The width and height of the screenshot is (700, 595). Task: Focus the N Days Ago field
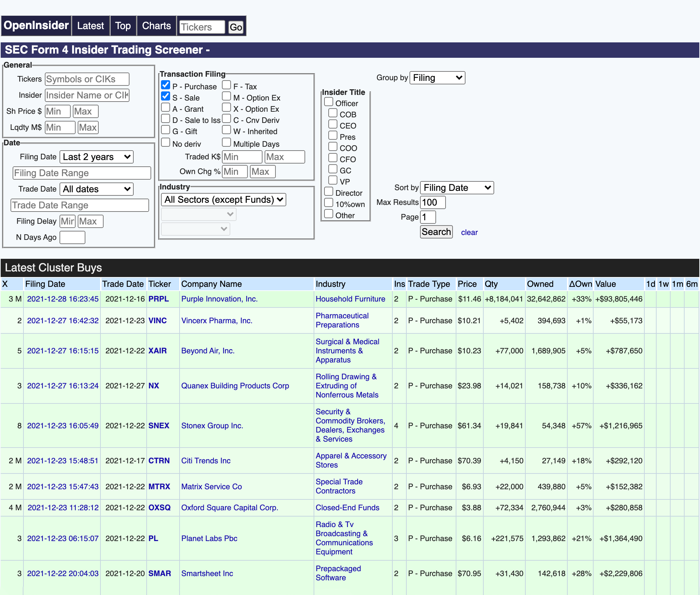(x=72, y=237)
